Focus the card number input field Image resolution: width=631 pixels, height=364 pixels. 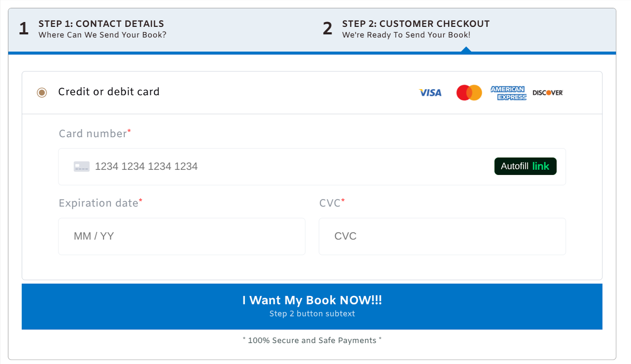pyautogui.click(x=276, y=166)
